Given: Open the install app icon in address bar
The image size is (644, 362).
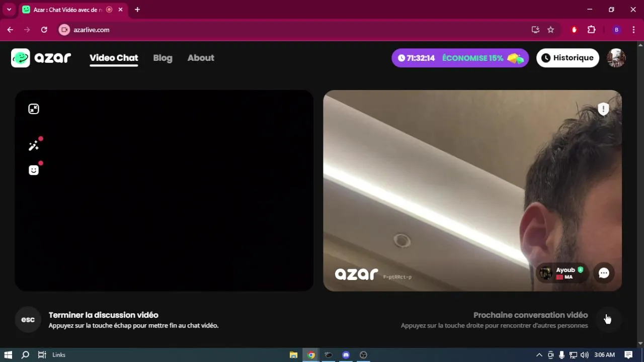Looking at the screenshot, I should tap(535, 30).
